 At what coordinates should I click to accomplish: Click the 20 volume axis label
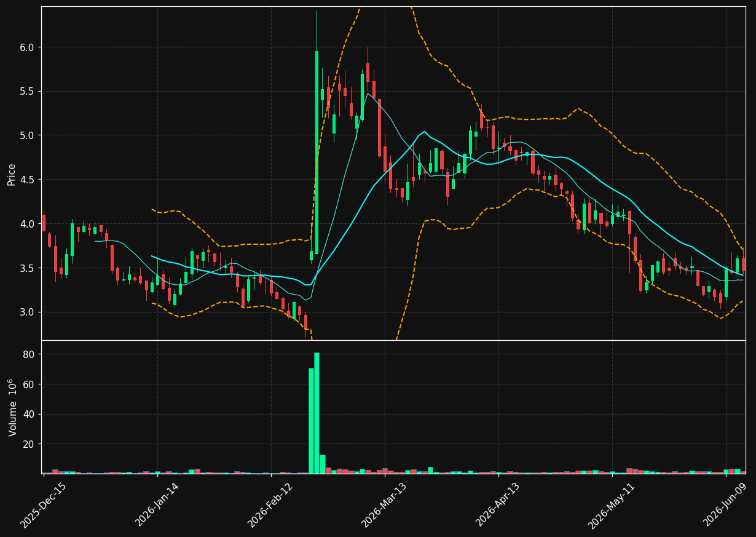[x=30, y=444]
